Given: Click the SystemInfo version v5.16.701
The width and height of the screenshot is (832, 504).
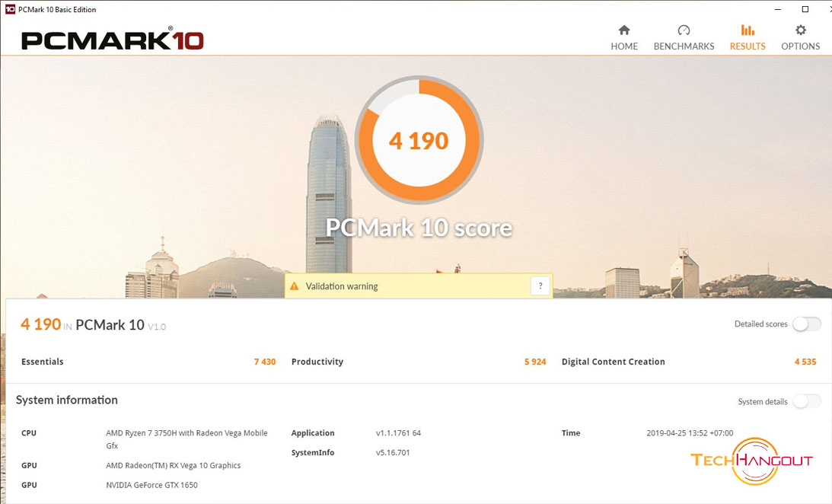Looking at the screenshot, I should (393, 452).
